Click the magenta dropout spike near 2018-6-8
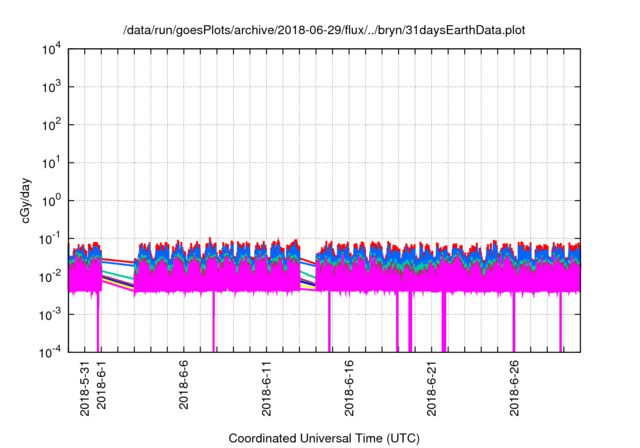This screenshot has height=448, width=640. point(213,322)
